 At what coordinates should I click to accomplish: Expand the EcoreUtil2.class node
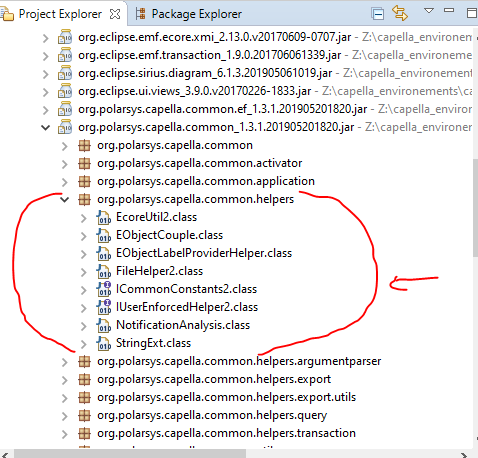[x=84, y=218]
